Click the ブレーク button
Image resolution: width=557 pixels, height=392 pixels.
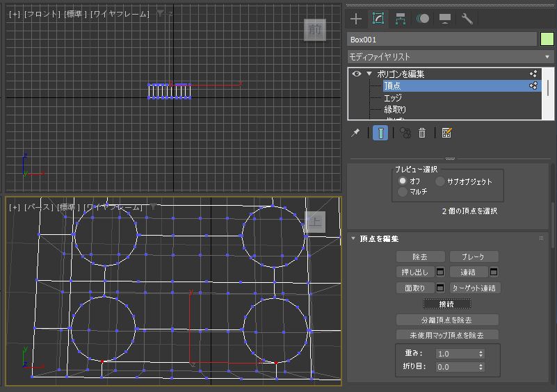(x=474, y=256)
